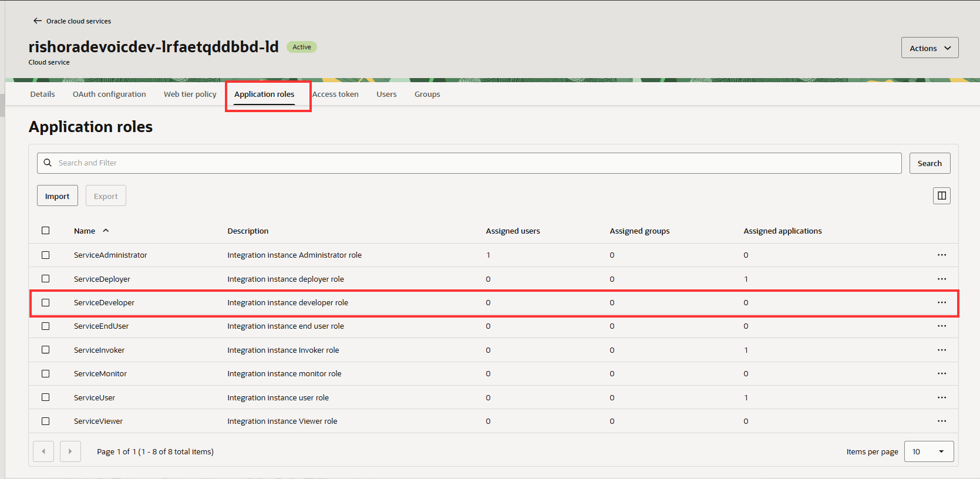Open row actions menu for ServiceAdministrator

[941, 255]
